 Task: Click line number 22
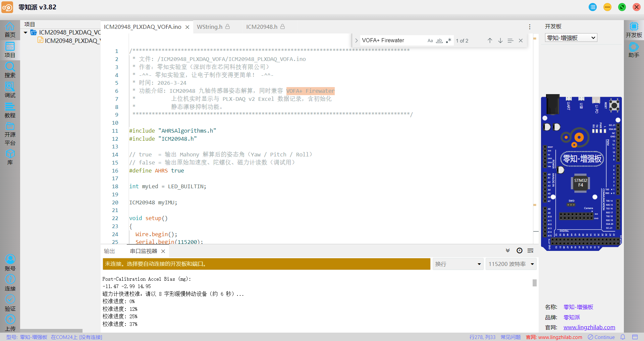pos(115,218)
